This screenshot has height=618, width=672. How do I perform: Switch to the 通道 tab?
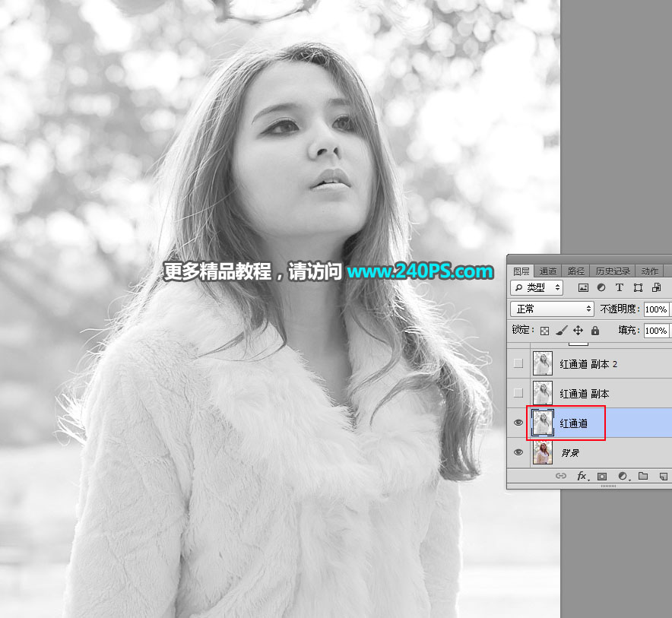(548, 271)
